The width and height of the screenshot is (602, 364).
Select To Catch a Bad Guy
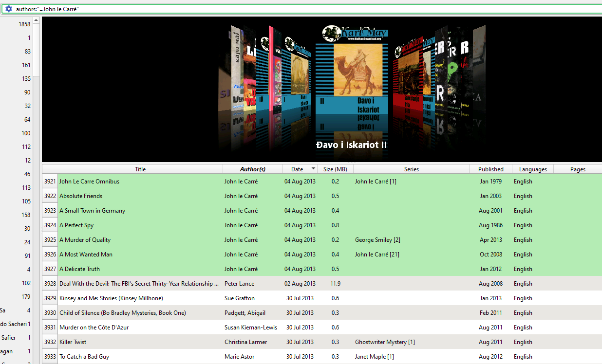click(x=84, y=357)
